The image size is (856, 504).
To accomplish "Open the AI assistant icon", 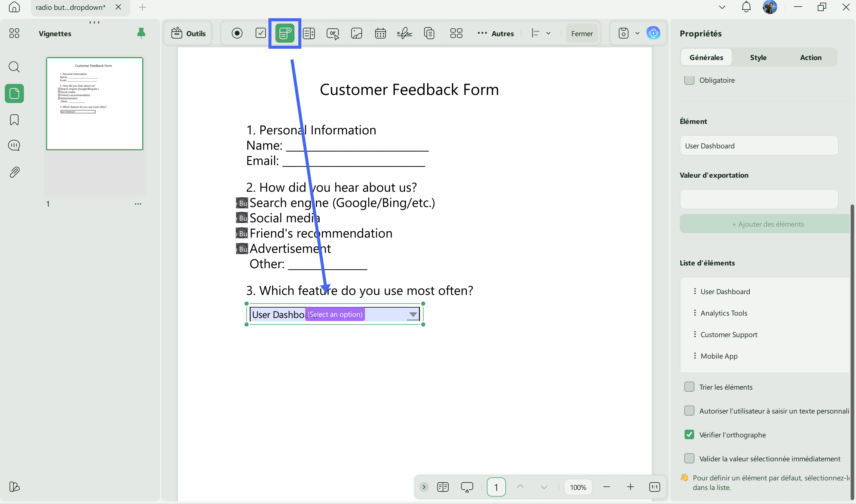I will pyautogui.click(x=653, y=33).
